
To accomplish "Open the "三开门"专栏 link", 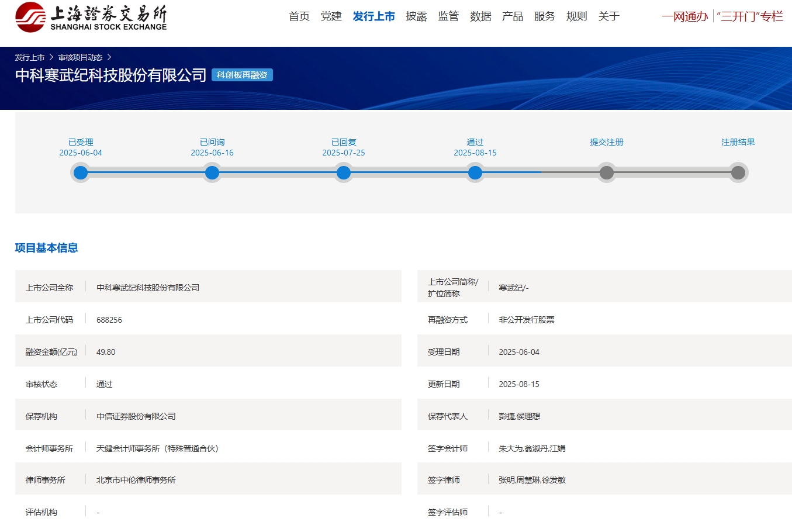I will pyautogui.click(x=750, y=16).
